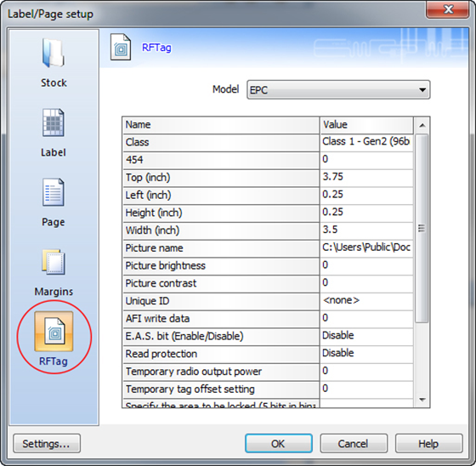Open the Margins section icon
This screenshot has width=476, height=466.
(x=54, y=262)
